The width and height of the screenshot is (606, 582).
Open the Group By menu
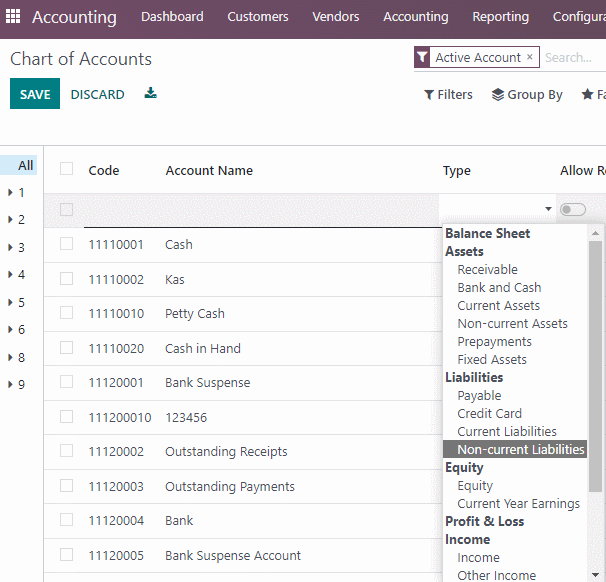tap(527, 95)
